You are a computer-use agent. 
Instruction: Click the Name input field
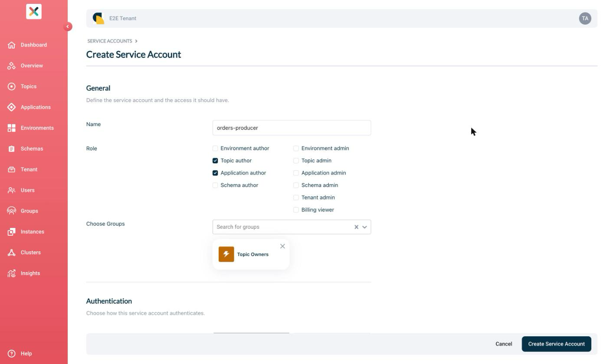coord(292,128)
